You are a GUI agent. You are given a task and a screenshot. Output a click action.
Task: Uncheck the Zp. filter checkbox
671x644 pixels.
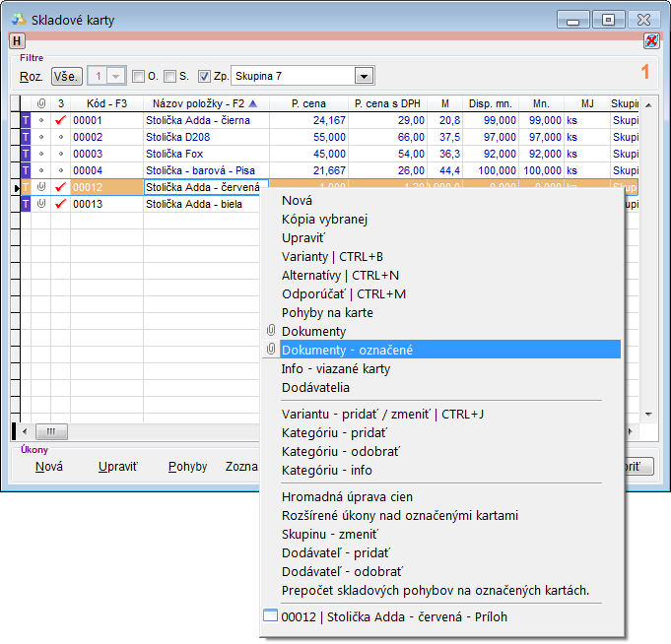[204, 77]
